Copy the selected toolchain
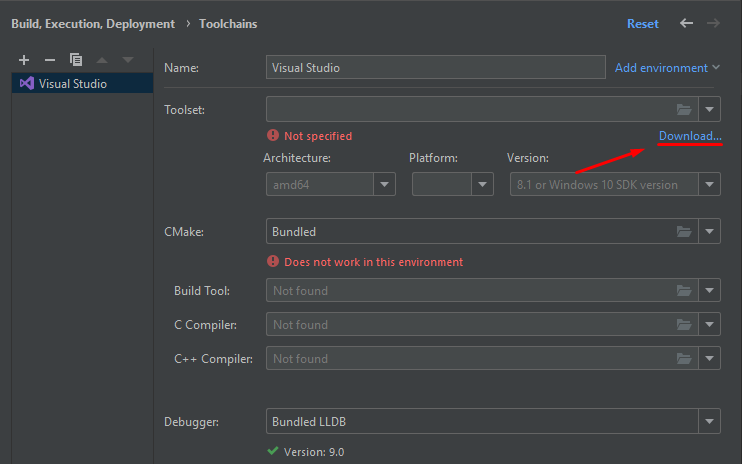The width and height of the screenshot is (742, 464). 76,60
